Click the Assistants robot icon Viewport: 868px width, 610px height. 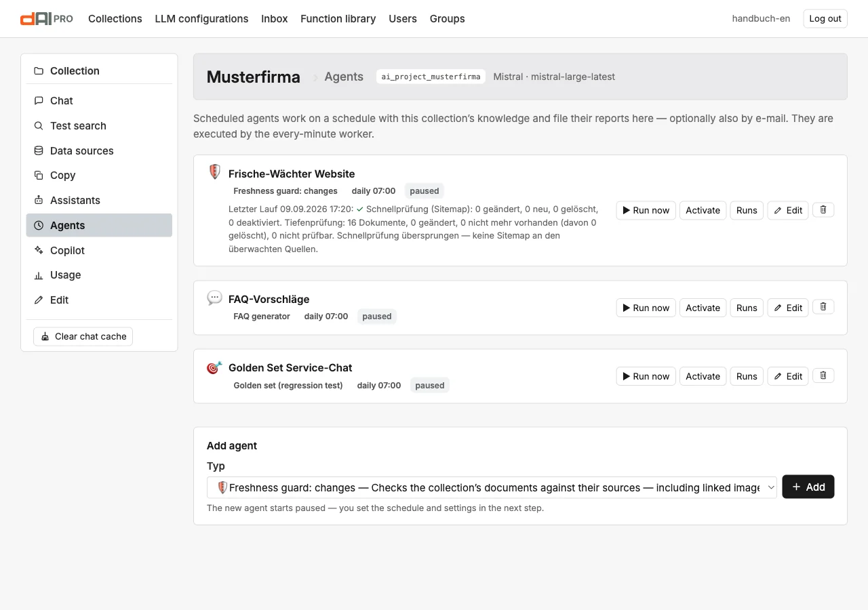tap(39, 201)
